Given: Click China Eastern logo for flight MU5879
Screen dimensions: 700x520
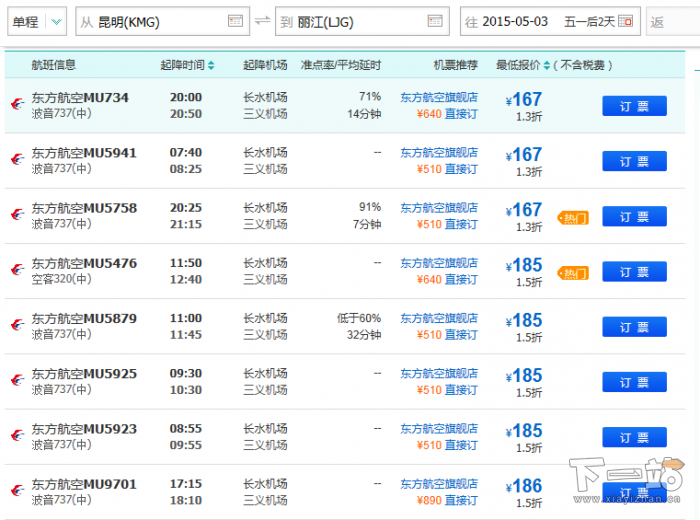Looking at the screenshot, I should [x=17, y=325].
